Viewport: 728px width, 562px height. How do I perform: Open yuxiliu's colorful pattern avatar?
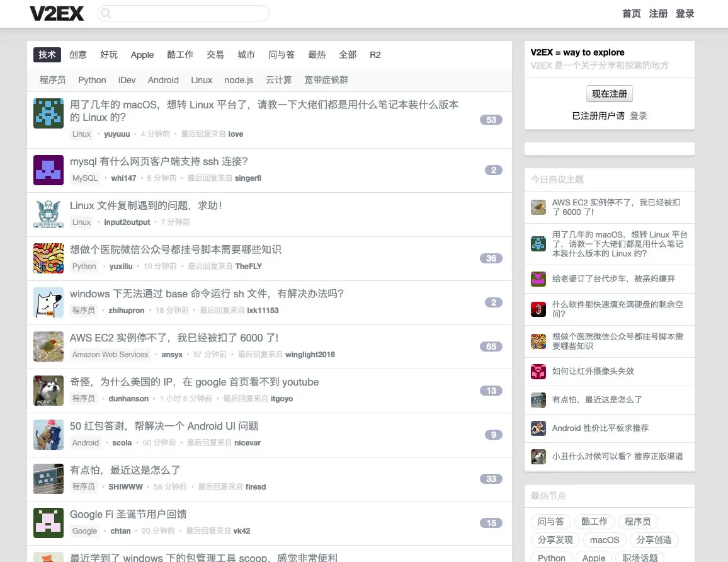point(48,258)
